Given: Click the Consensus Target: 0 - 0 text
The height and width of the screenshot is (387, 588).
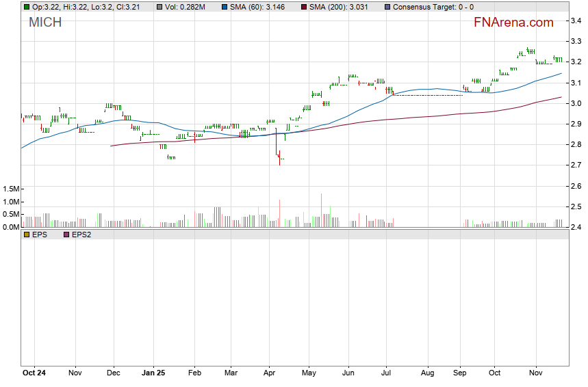Looking at the screenshot, I should pos(433,7).
